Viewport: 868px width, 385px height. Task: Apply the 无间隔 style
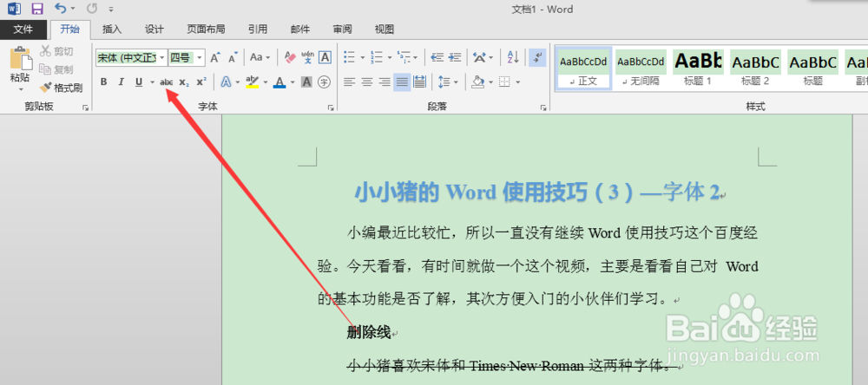[641, 68]
